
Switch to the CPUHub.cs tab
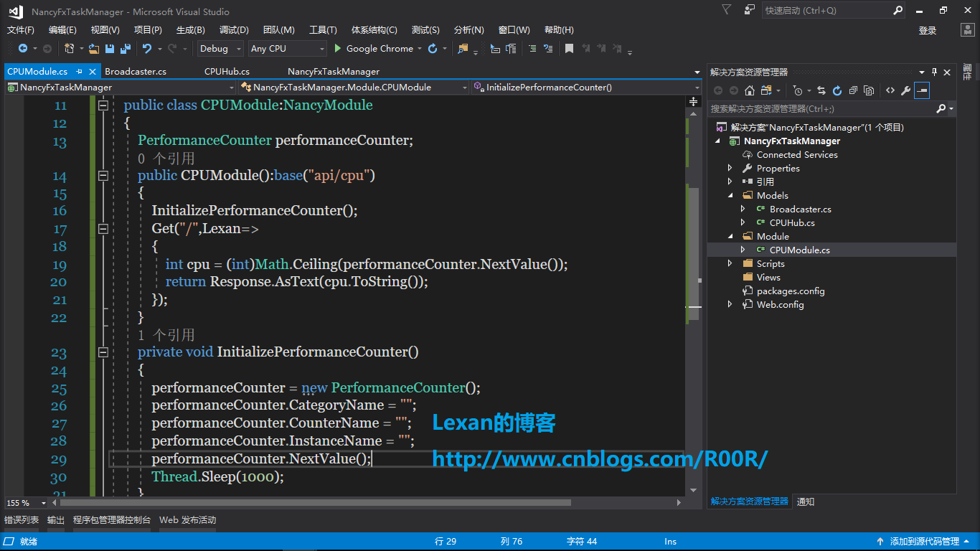[227, 71]
